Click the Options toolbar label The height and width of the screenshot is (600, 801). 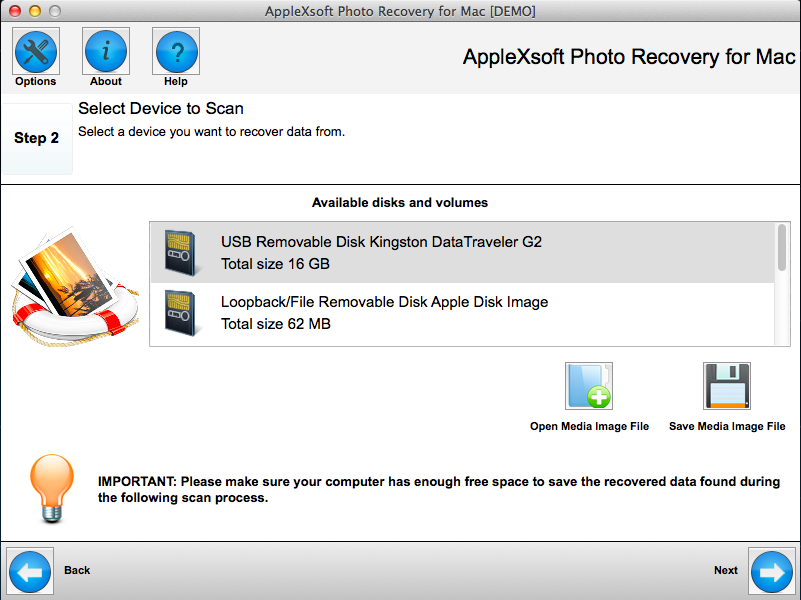click(x=35, y=81)
